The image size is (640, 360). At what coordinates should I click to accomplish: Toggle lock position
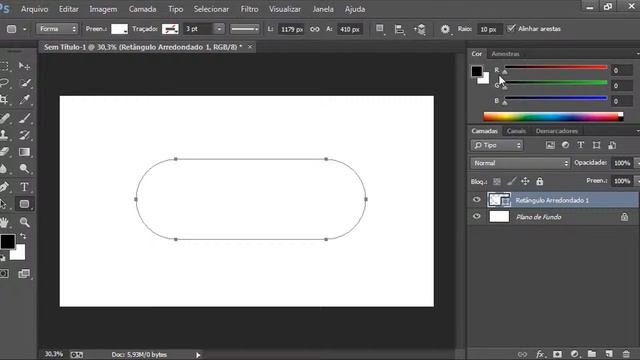(525, 181)
